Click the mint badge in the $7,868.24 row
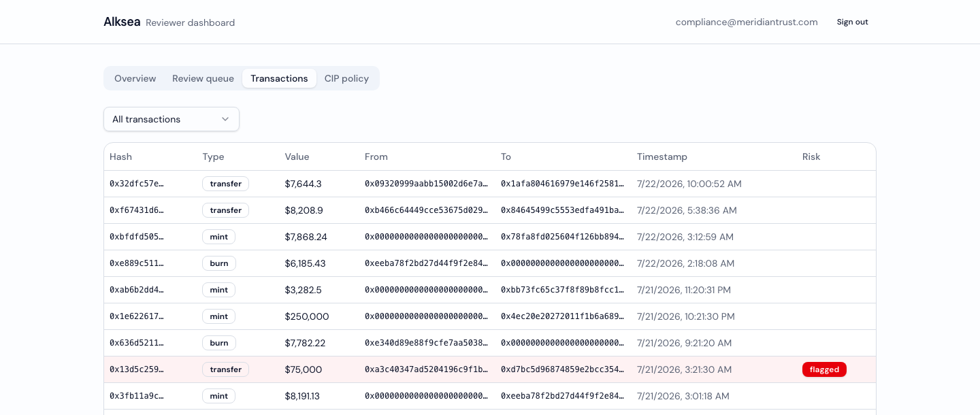The width and height of the screenshot is (980, 415). pos(218,237)
